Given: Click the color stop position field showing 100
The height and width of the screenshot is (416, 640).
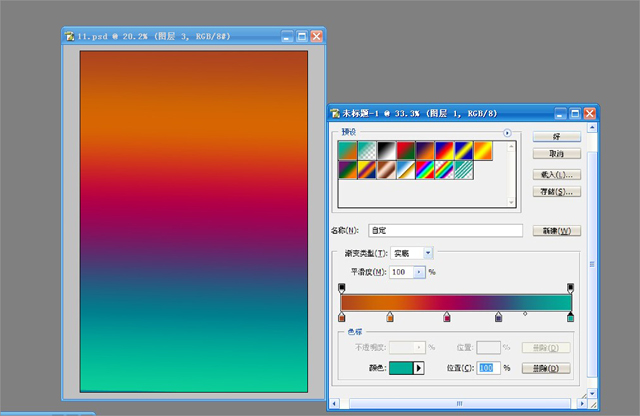Looking at the screenshot, I should (488, 368).
